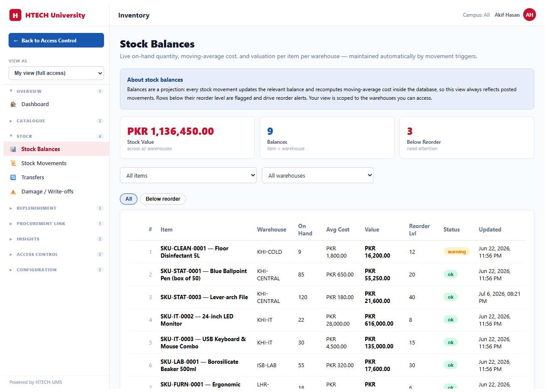Click the Damage / Write-offs warning icon
548x392 pixels.
(x=13, y=191)
